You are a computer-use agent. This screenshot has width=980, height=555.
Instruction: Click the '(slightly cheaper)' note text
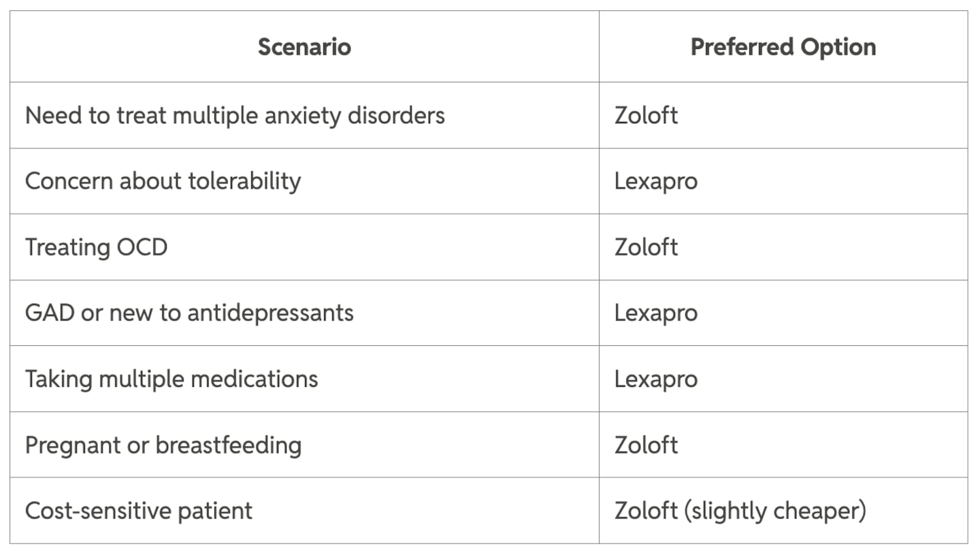coord(776,511)
